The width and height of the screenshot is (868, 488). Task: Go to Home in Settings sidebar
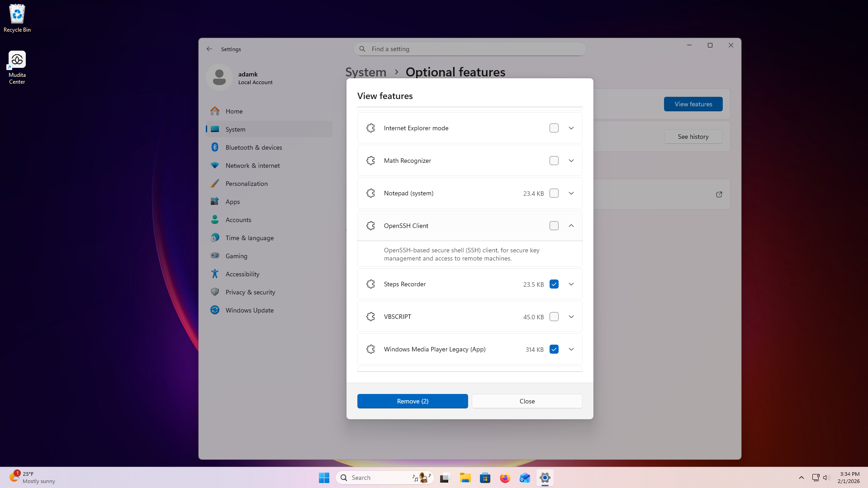point(269,111)
